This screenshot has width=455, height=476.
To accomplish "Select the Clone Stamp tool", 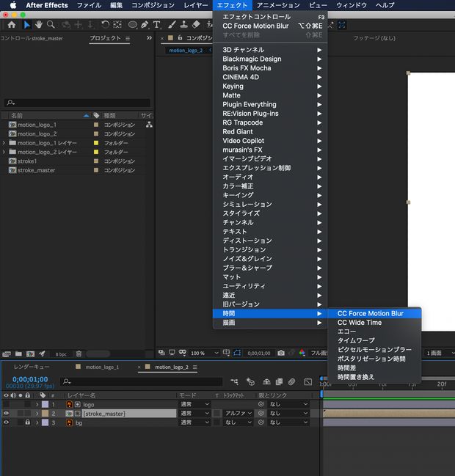I will click(x=183, y=25).
